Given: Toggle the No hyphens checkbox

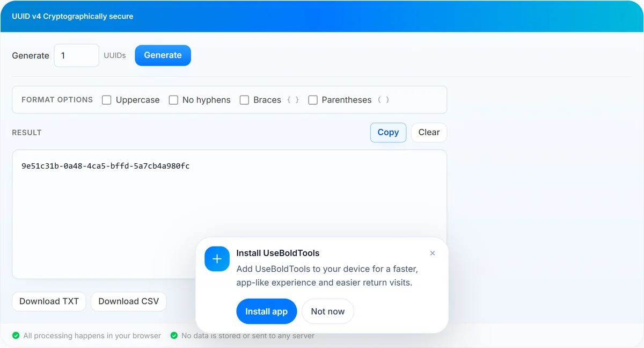Looking at the screenshot, I should [x=173, y=100].
